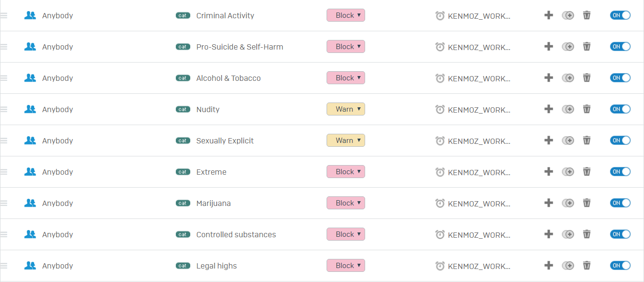Disable the Nudity rule switch
Screen dimensions: 644x282
[620, 109]
